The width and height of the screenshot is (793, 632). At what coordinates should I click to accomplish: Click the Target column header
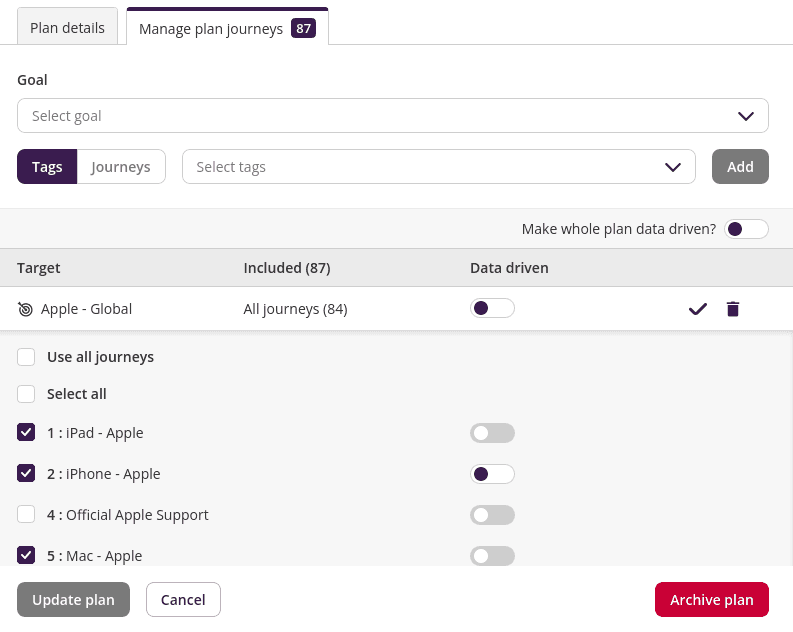(38, 268)
